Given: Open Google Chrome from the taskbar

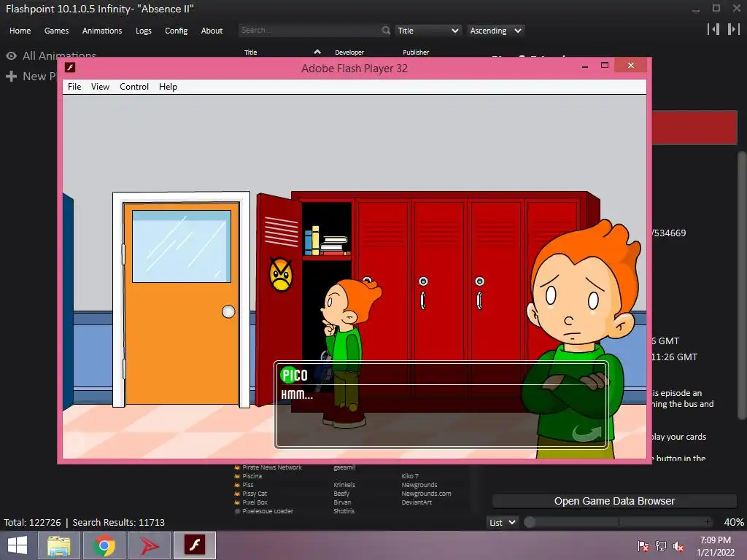Looking at the screenshot, I should click(x=104, y=545).
